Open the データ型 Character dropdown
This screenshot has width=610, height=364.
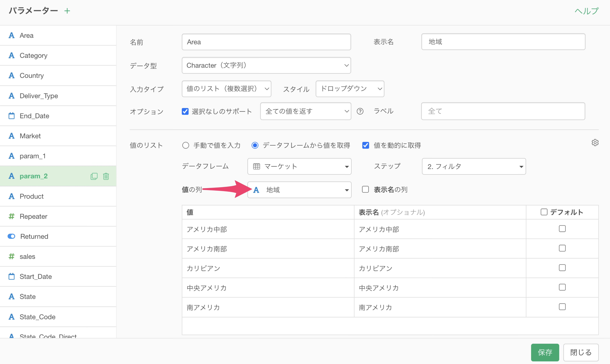tap(266, 65)
